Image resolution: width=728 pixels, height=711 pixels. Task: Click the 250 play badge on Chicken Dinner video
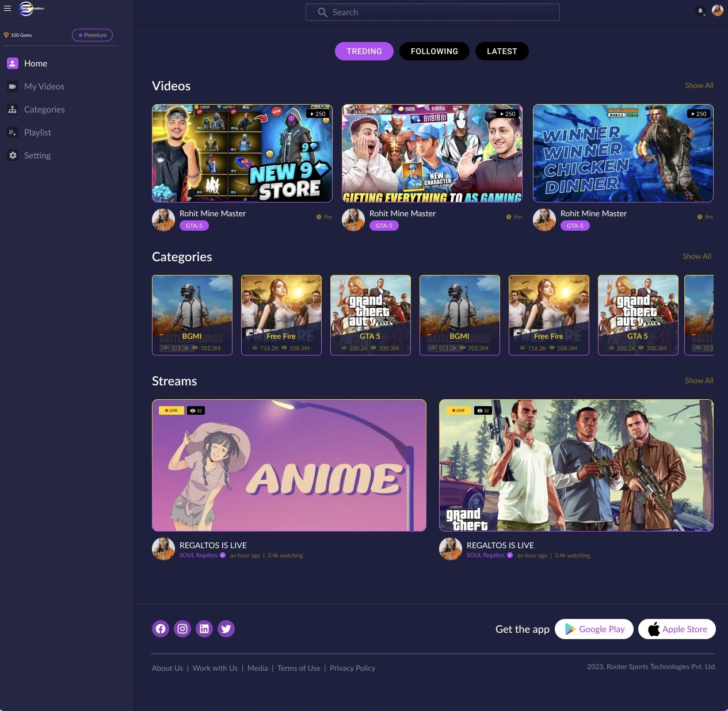698,114
